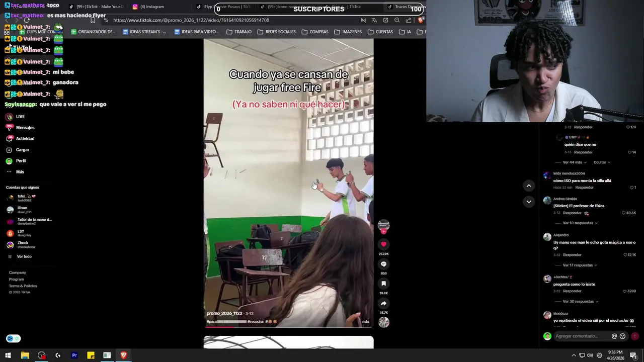Like the 'quién dice que no' reply
Viewport: 644px width, 362px height.
point(630,152)
